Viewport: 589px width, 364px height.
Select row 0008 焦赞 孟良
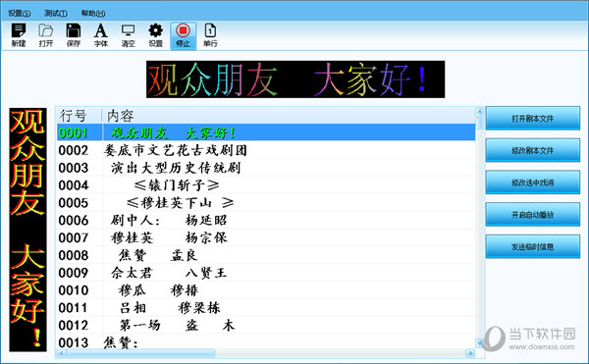pyautogui.click(x=266, y=255)
